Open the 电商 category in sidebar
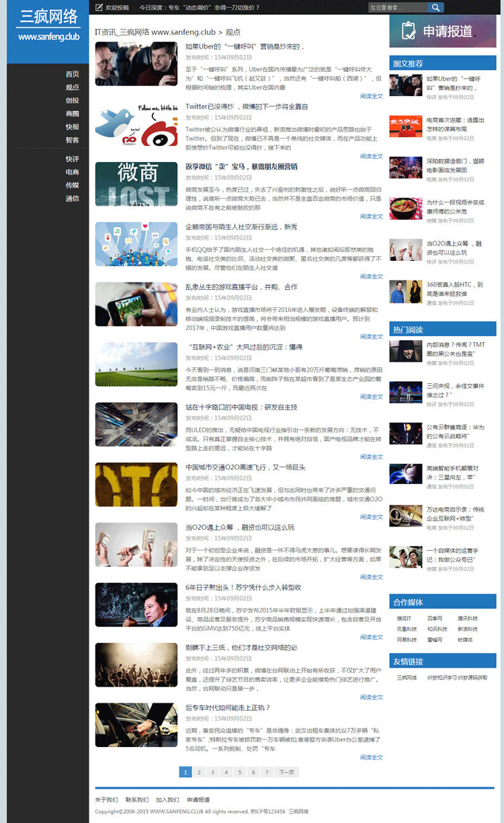 coord(72,172)
